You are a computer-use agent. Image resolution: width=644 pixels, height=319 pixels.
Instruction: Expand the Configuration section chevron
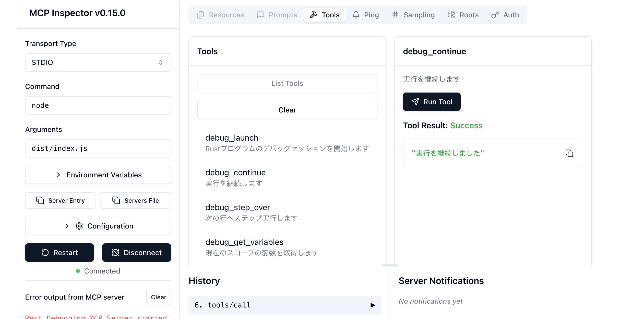coord(67,226)
